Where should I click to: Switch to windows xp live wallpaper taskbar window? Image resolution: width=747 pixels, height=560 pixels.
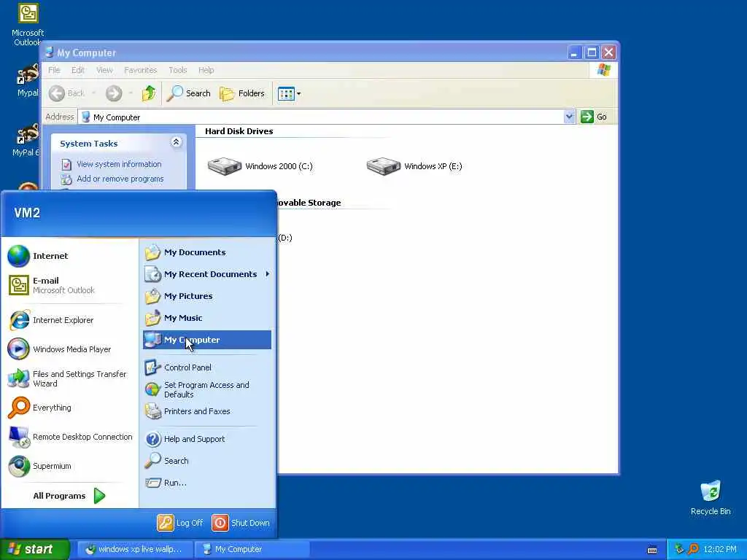pyautogui.click(x=135, y=549)
